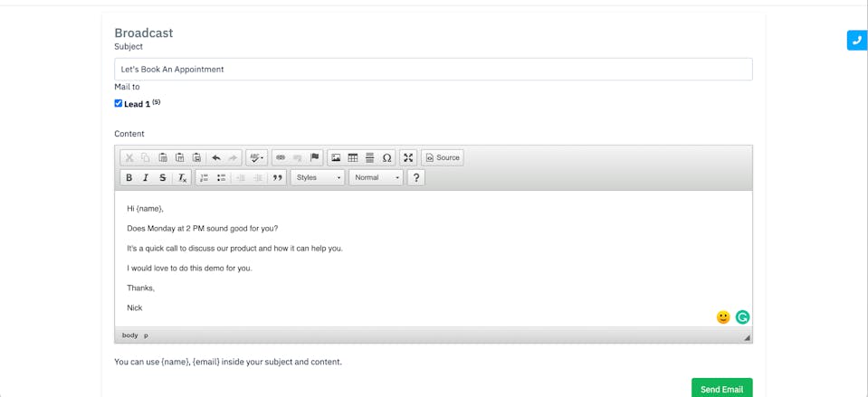The width and height of the screenshot is (868, 397).
Task: Insert a bulleted list
Action: pyautogui.click(x=221, y=178)
